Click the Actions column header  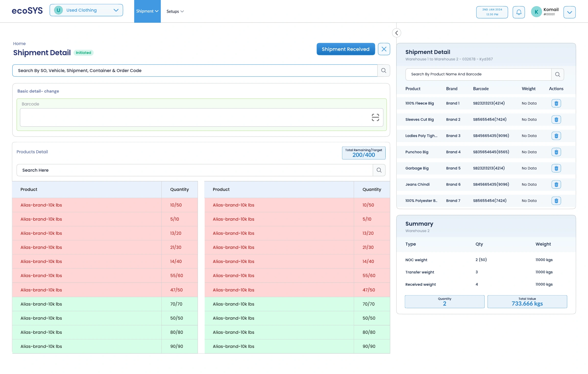[x=556, y=89]
